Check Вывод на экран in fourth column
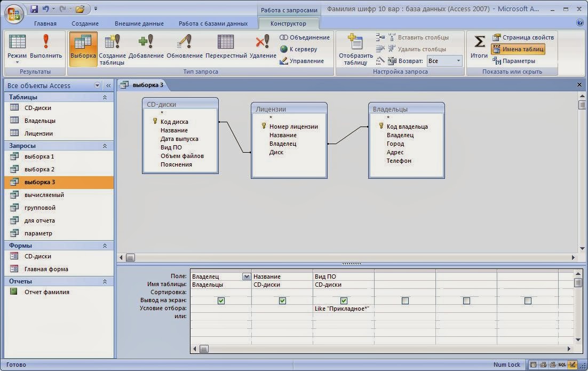Screen dimensions: 588x371 405,301
